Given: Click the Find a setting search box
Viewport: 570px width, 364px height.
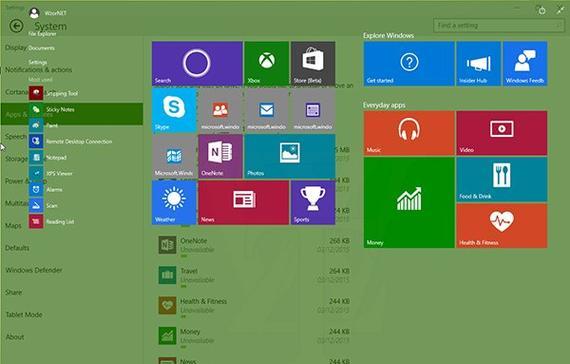Looking at the screenshot, I should click(497, 25).
